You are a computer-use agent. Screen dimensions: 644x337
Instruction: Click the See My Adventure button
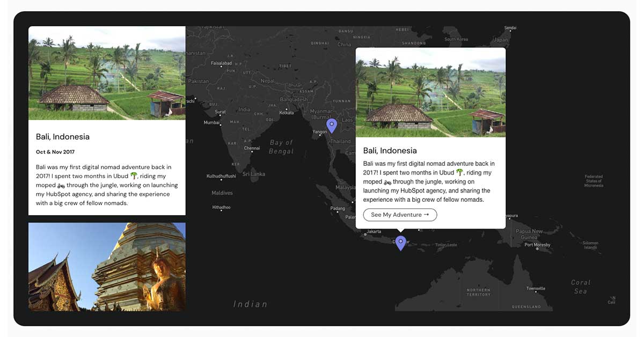click(x=400, y=215)
